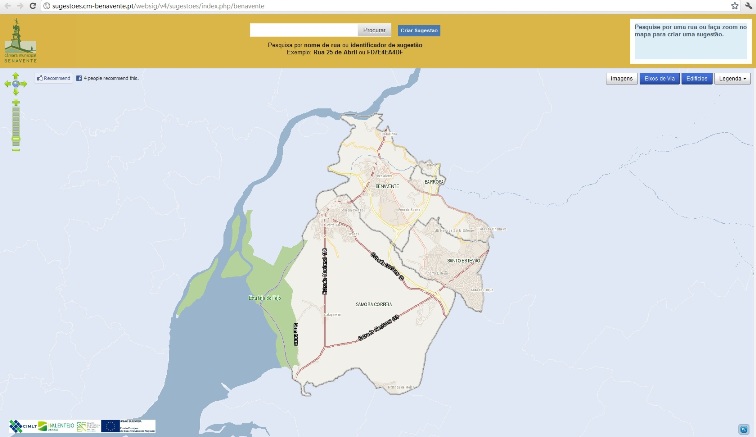The image size is (756, 437).
Task: Toggle the Eixos de Via layer
Action: [x=659, y=78]
